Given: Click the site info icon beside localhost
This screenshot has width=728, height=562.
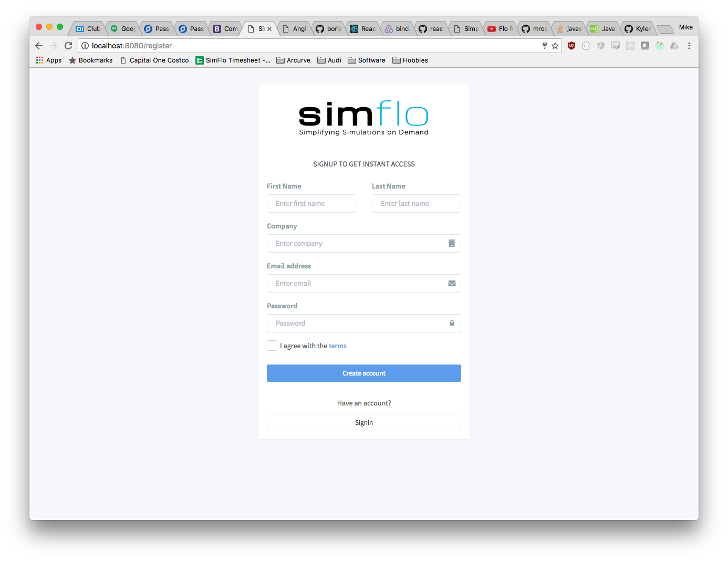Looking at the screenshot, I should coord(85,46).
